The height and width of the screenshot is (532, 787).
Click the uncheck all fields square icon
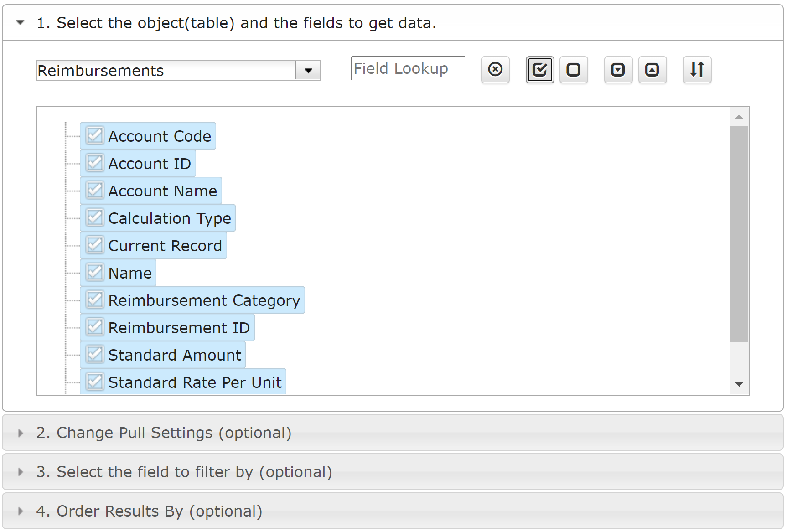574,70
